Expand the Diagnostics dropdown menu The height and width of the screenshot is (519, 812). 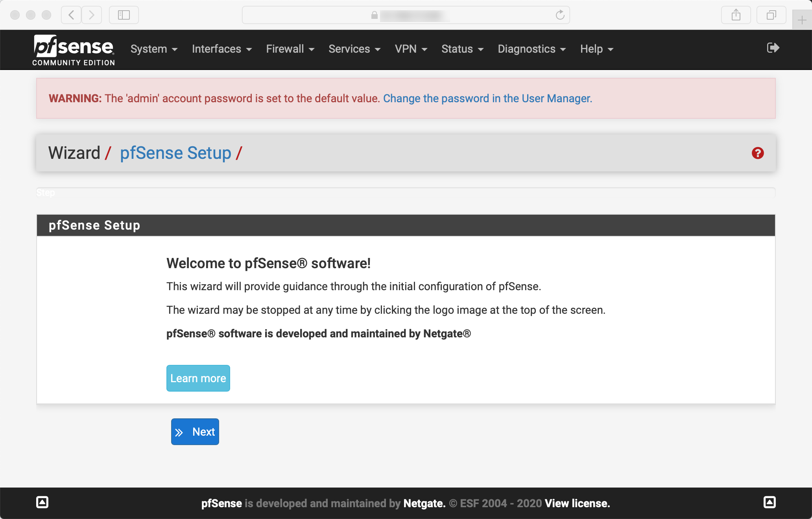click(531, 49)
